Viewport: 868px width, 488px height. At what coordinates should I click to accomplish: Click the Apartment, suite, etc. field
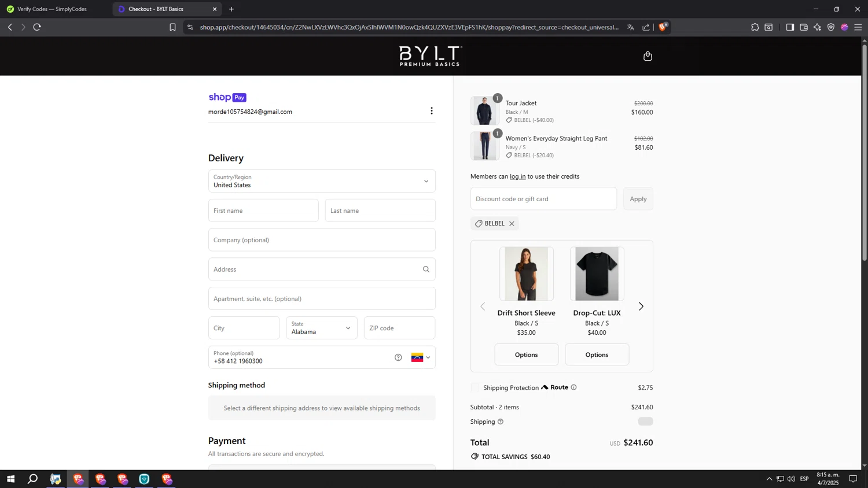point(322,299)
